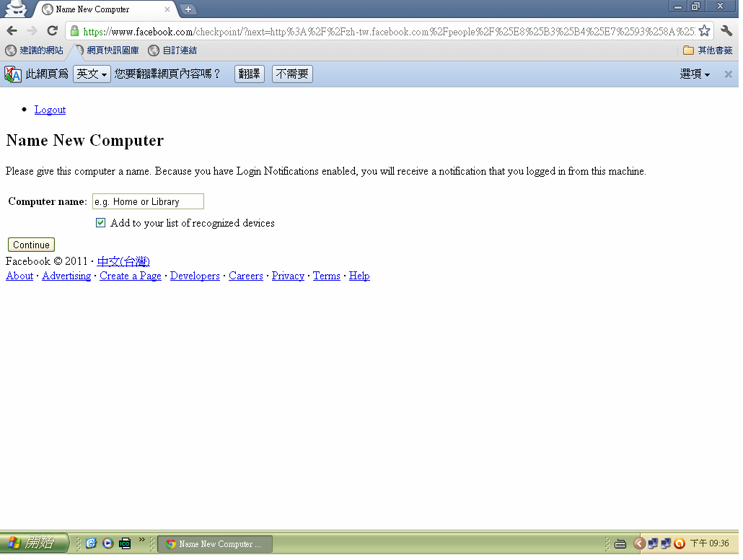Open a new tab
The height and width of the screenshot is (560, 743).
[x=188, y=9]
